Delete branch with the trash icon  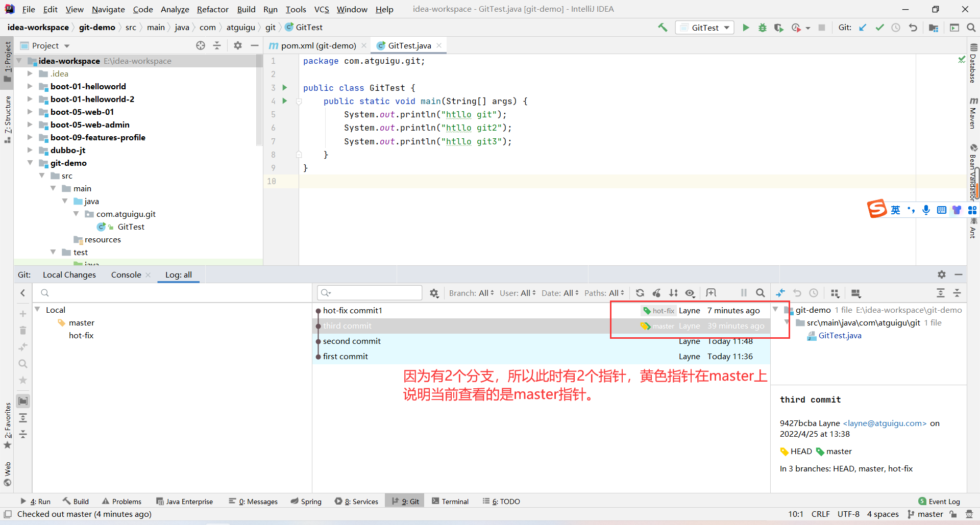23,331
